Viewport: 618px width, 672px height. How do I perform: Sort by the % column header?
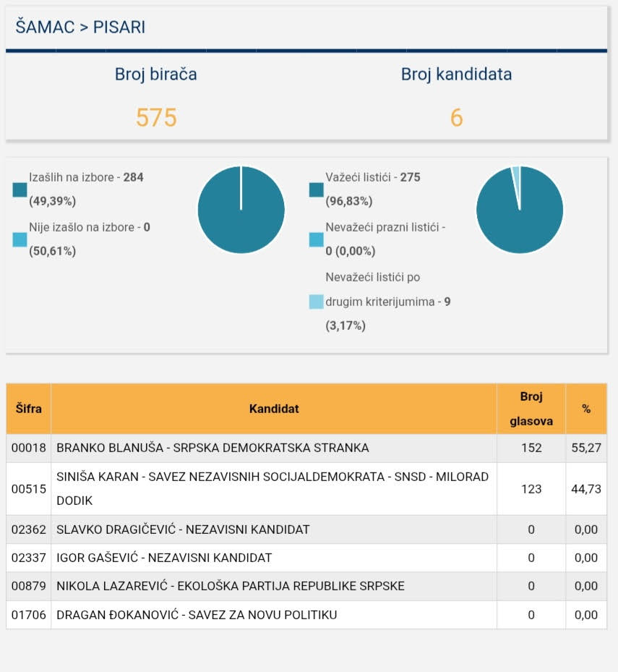point(586,409)
